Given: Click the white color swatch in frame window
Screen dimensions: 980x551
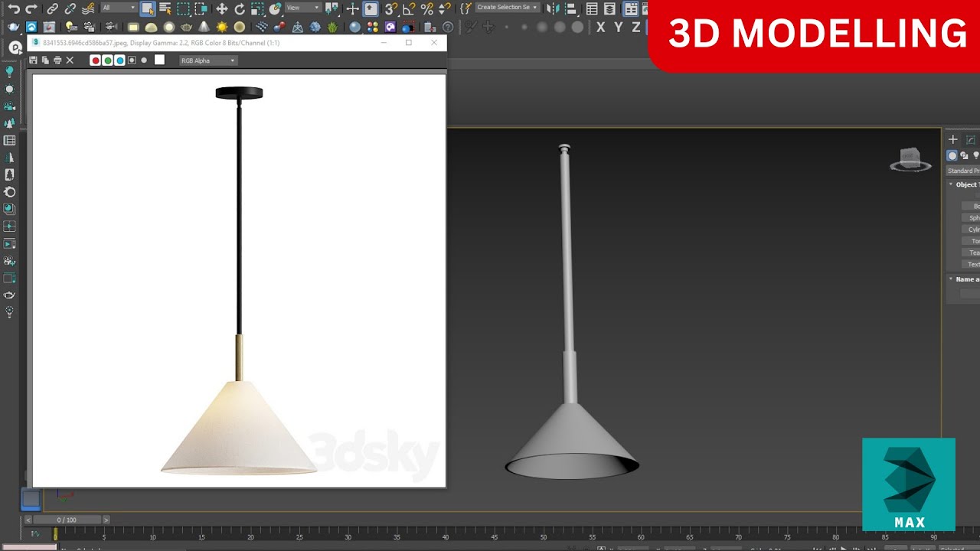Looking at the screenshot, I should click(159, 60).
